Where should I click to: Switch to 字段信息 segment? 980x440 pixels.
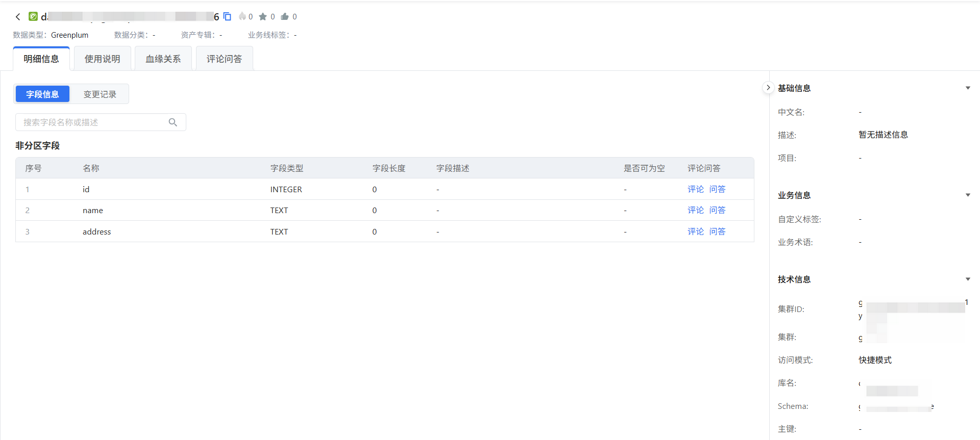click(x=42, y=94)
